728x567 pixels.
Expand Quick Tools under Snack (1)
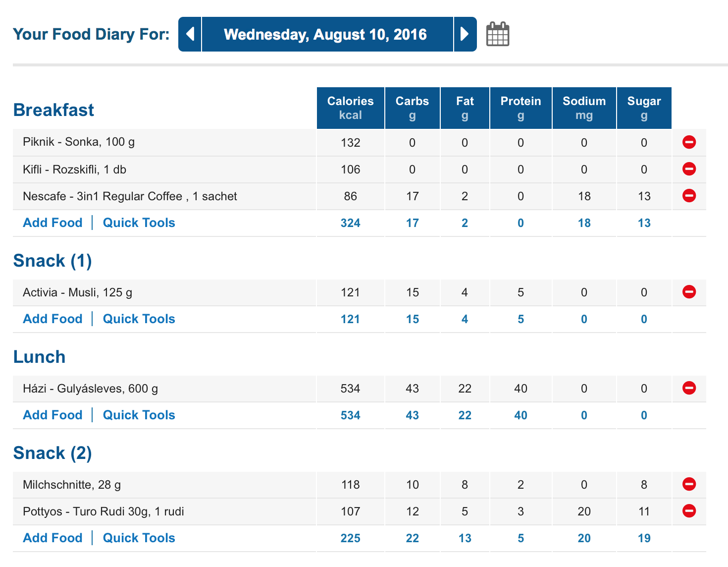(x=139, y=319)
